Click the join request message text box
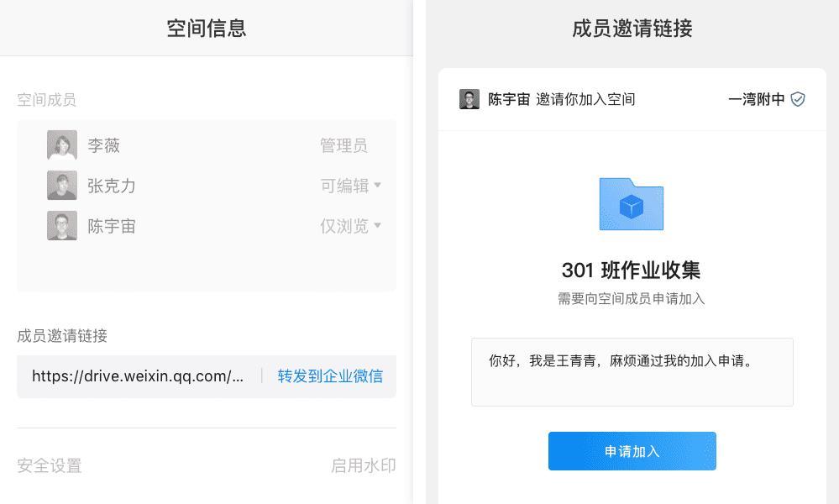 pyautogui.click(x=632, y=372)
